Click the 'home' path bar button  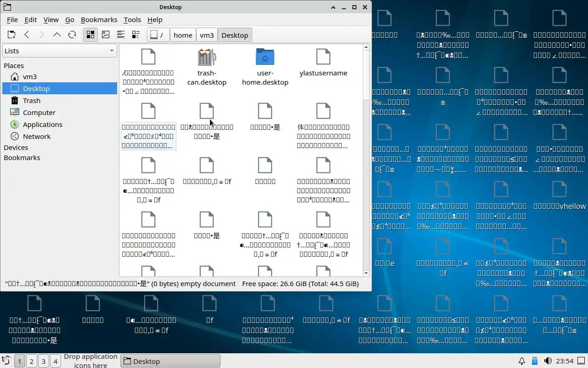[183, 35]
